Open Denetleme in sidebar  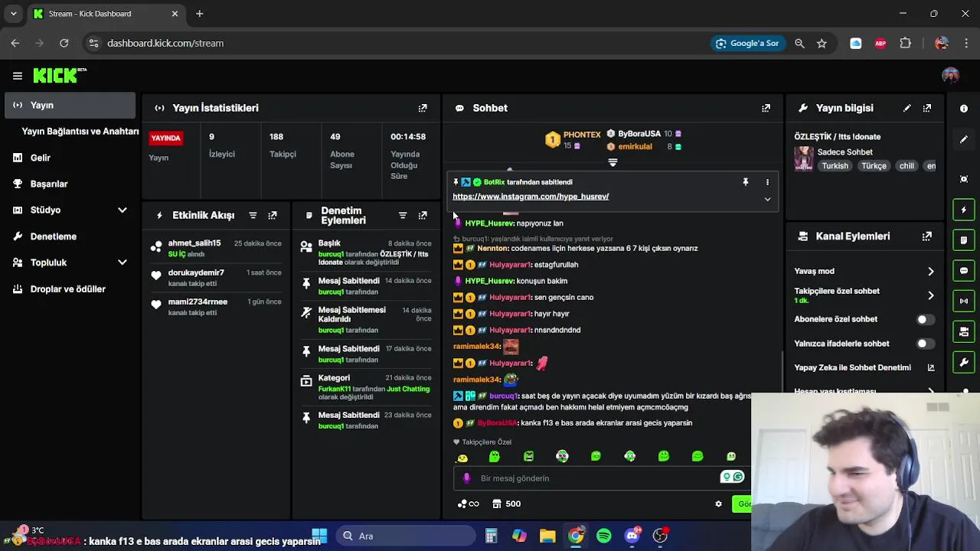tap(53, 236)
